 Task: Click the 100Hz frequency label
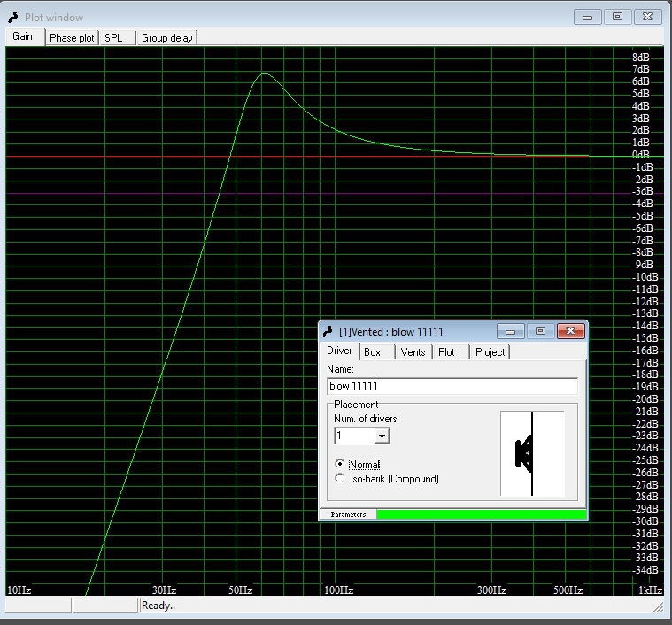(x=338, y=590)
